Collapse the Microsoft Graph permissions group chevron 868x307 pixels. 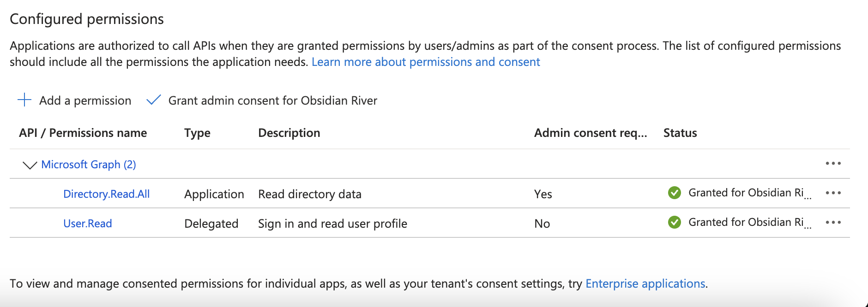[x=30, y=165]
